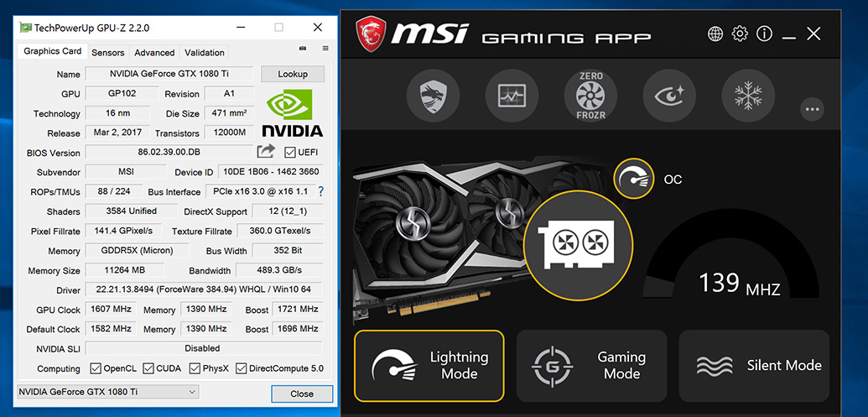
Task: Open the EyeRest eye icon
Action: (x=669, y=96)
